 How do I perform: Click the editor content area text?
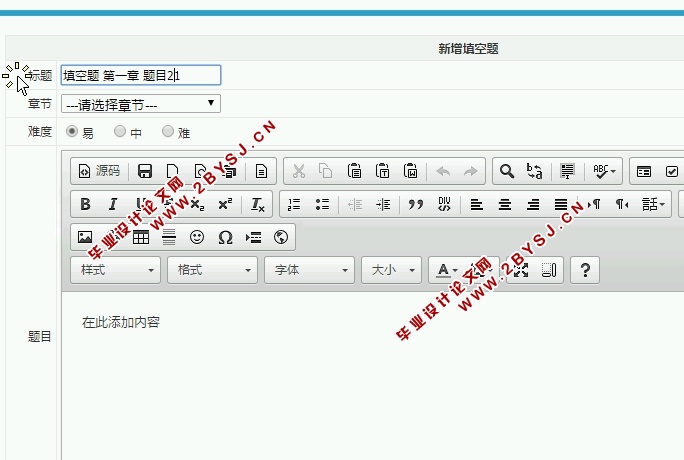(x=121, y=322)
